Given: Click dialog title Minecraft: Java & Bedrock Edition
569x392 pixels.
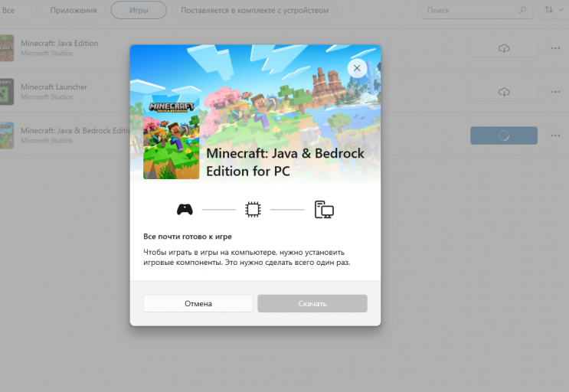Looking at the screenshot, I should [285, 162].
